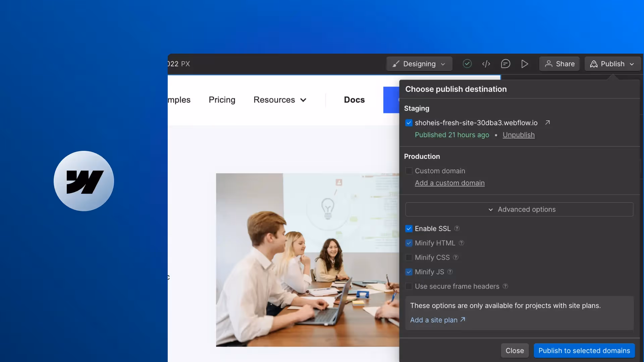Click Publish to selected domains button
Screen dimensions: 644x362
pos(584,351)
